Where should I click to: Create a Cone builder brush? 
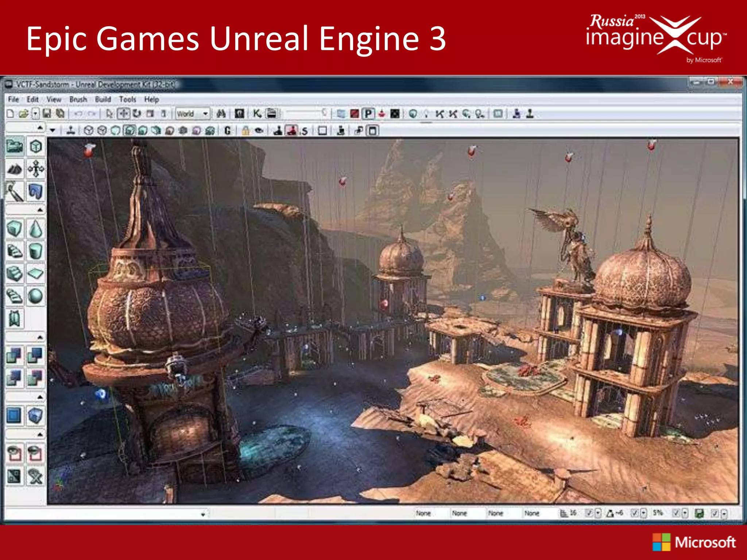click(x=35, y=229)
